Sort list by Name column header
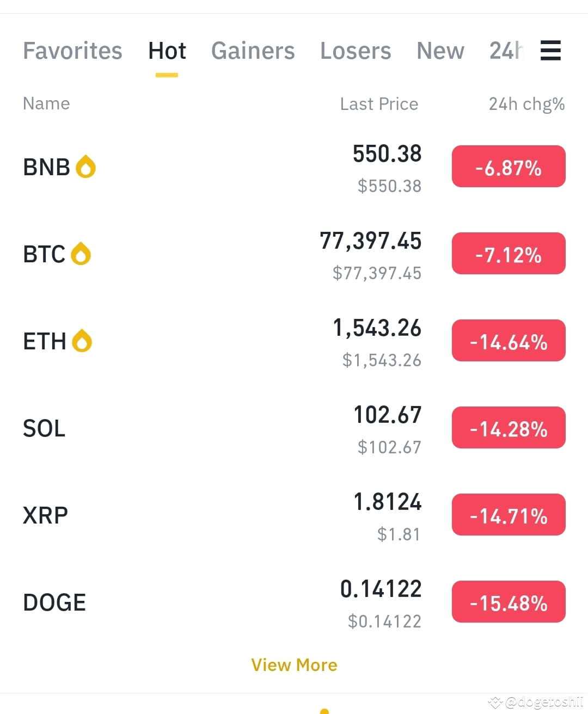This screenshot has height=714, width=588. click(46, 103)
